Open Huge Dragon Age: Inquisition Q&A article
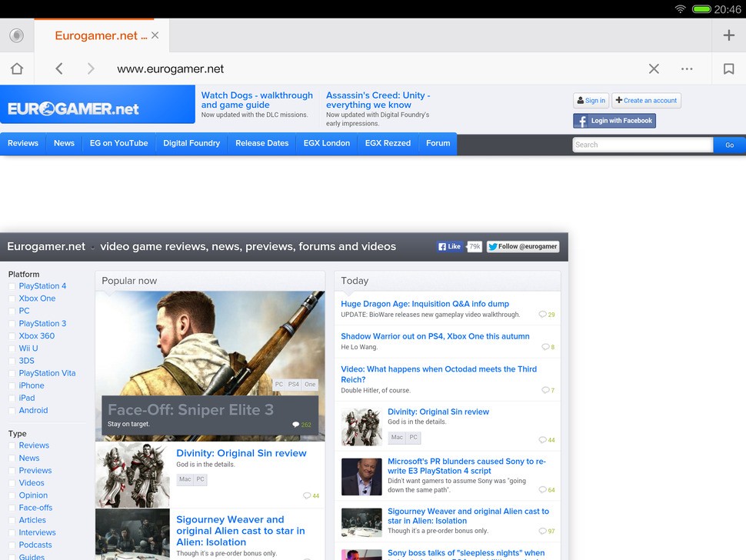 pyautogui.click(x=425, y=304)
